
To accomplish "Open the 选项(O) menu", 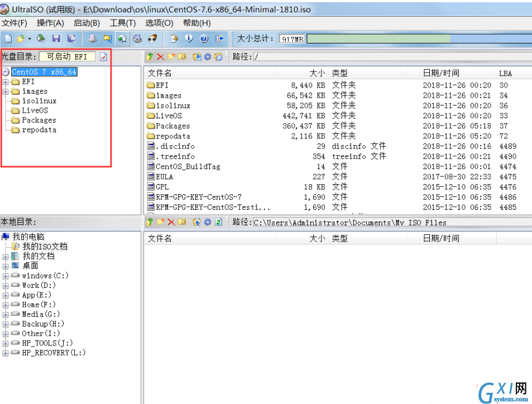I will 159,23.
